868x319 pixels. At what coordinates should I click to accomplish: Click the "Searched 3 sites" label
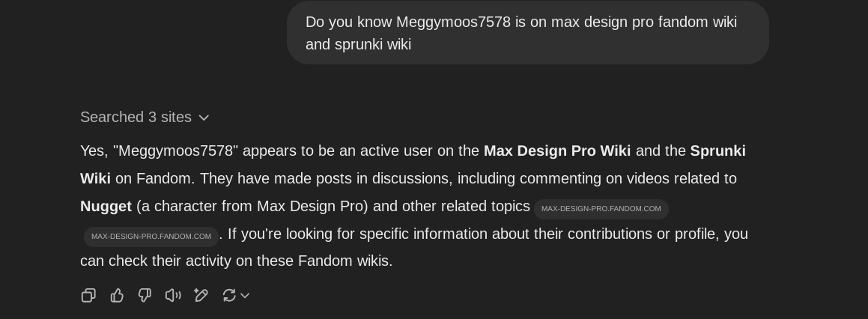(136, 118)
